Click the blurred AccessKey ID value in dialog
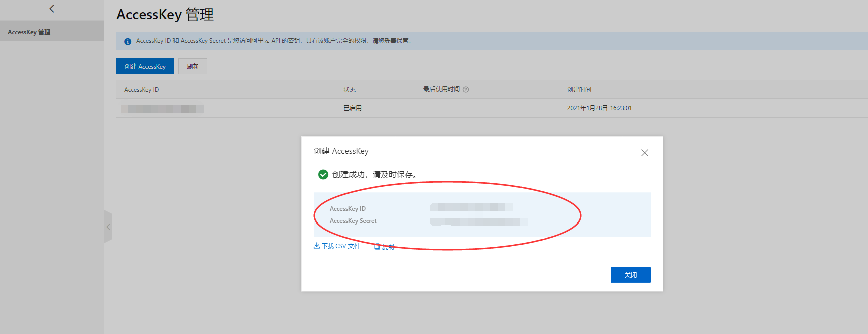This screenshot has width=868, height=334. 471,207
